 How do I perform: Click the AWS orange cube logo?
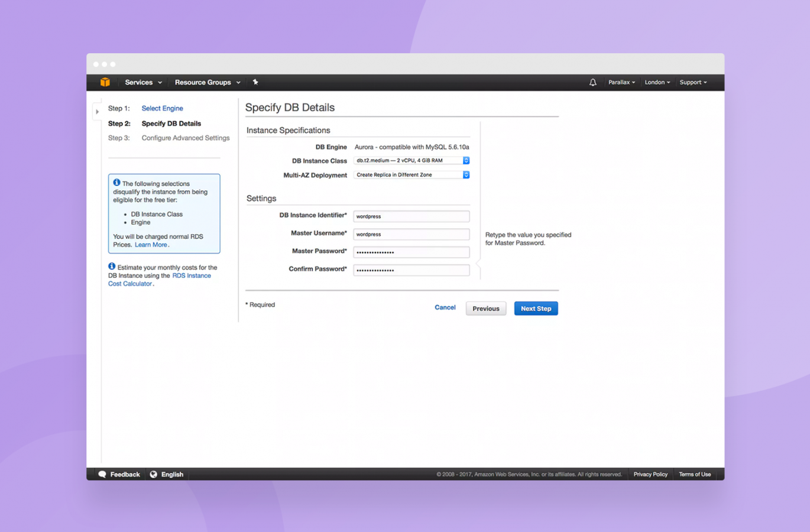pyautogui.click(x=105, y=82)
